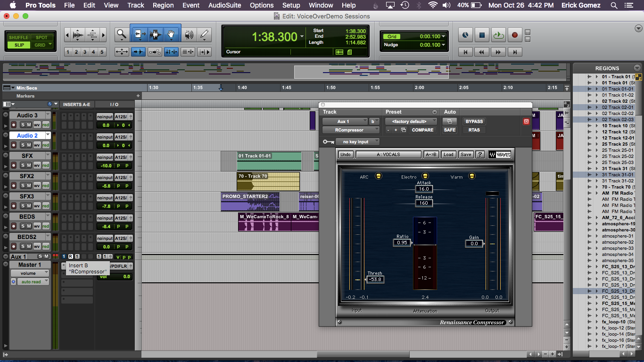644x362 pixels.
Task: Activate Slip edit mode
Action: (x=19, y=45)
